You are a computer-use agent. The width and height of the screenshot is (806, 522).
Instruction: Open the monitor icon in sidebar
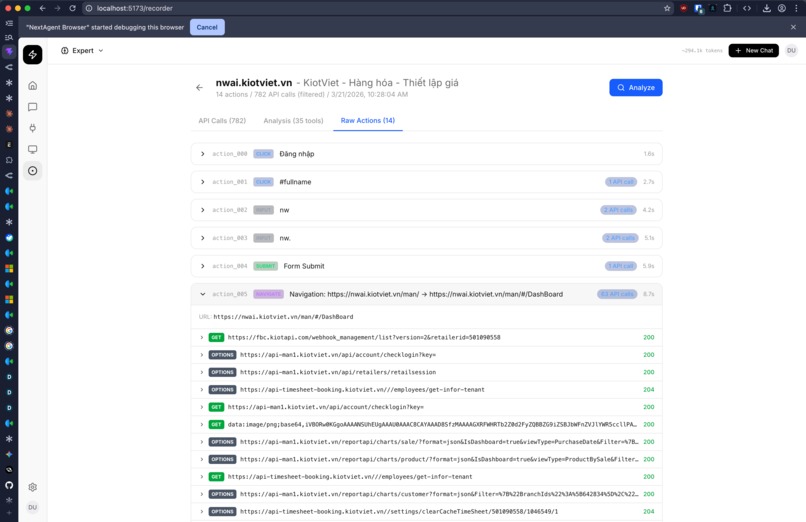32,150
